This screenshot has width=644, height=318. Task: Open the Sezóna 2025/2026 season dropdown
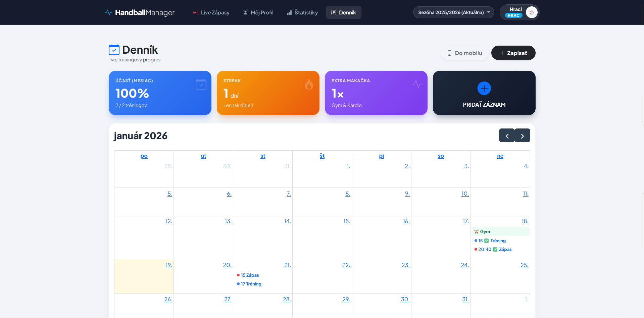coord(453,12)
